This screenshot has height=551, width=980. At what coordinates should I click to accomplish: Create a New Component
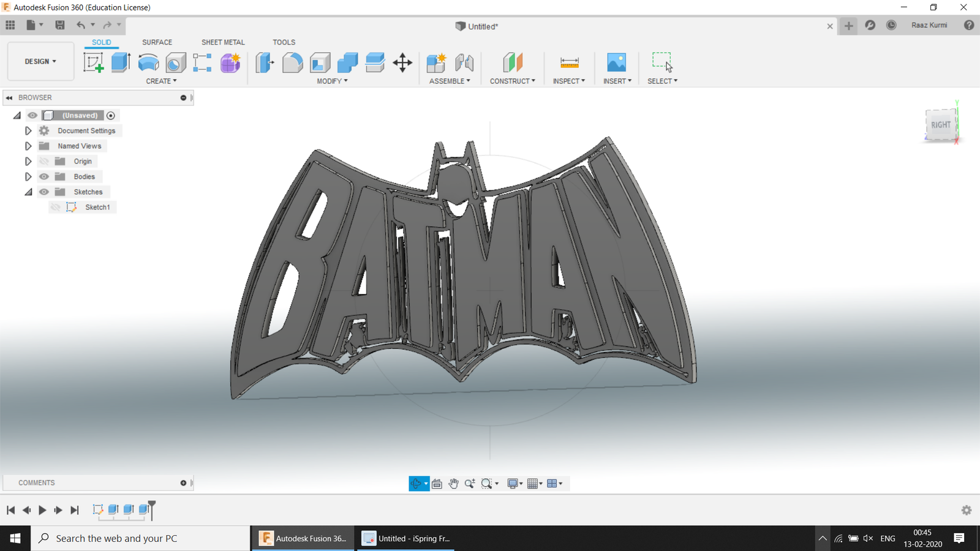(x=436, y=62)
